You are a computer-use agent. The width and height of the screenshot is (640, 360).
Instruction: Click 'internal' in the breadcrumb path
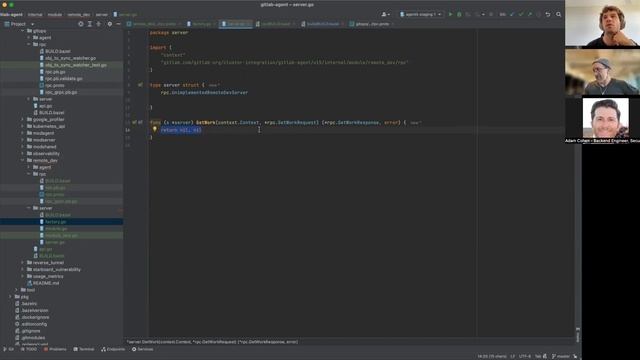35,15
